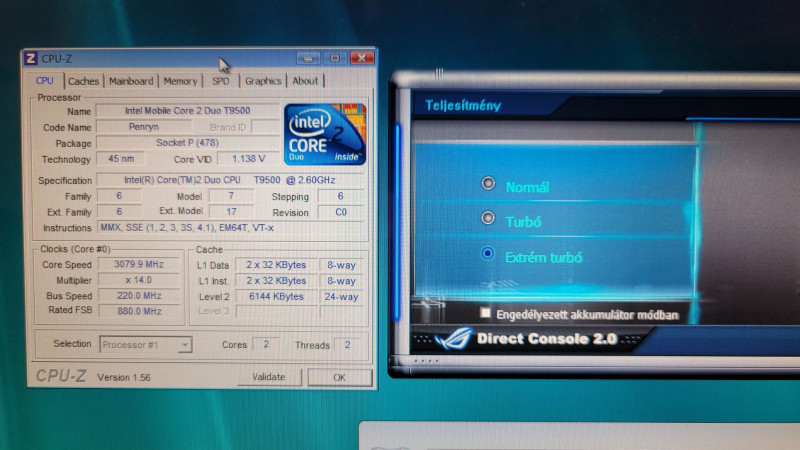Click the processor Name field
Screen dimensions: 800x450
(187, 111)
